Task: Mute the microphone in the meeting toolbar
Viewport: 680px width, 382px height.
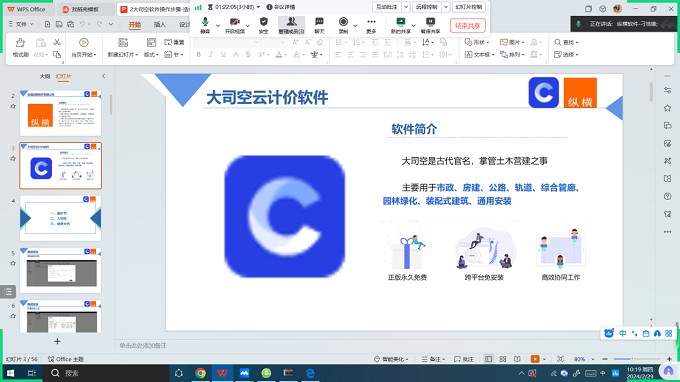Action: tap(205, 25)
